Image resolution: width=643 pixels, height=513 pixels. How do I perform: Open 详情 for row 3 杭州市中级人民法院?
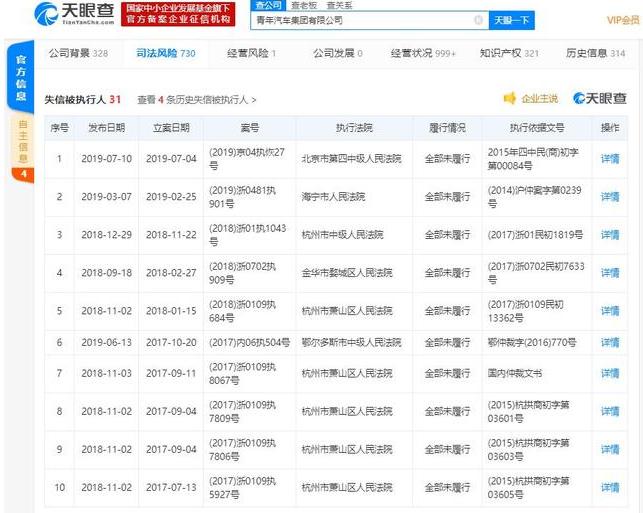(610, 235)
